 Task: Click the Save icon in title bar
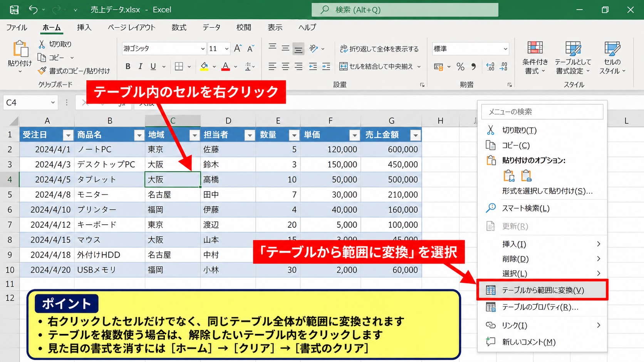(x=14, y=10)
